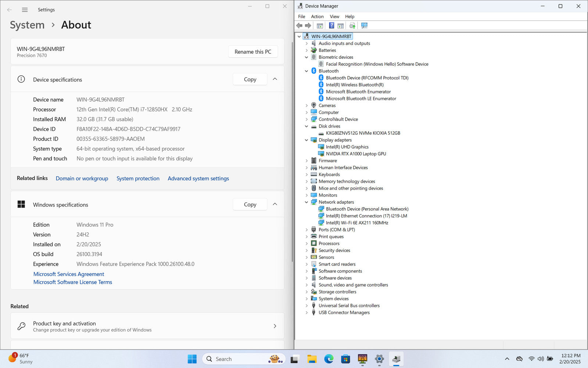Select Intel(R) Wi-Fi 6E AX211 160MHz adapter

[x=357, y=223]
